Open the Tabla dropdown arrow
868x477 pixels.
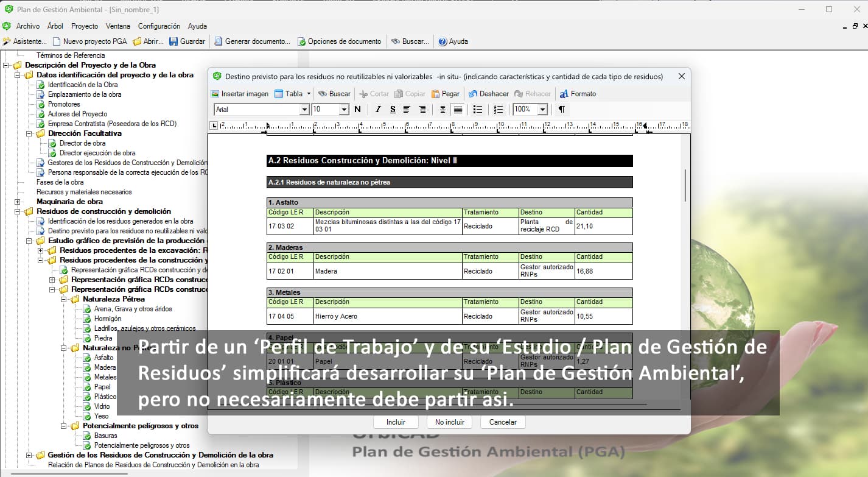click(x=309, y=94)
